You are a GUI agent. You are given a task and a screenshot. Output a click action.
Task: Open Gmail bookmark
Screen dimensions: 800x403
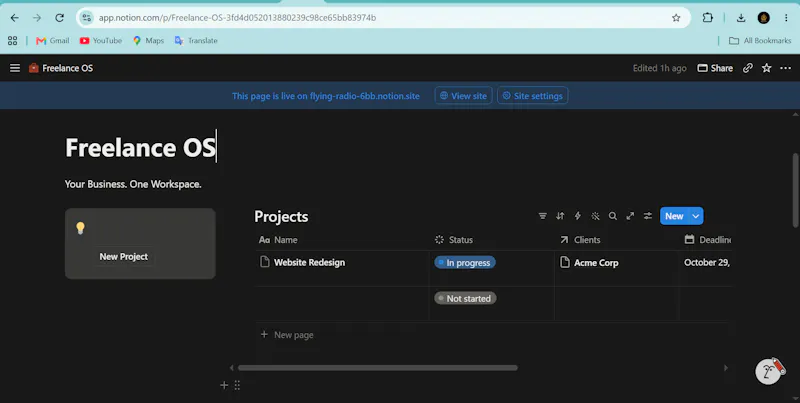pyautogui.click(x=53, y=40)
